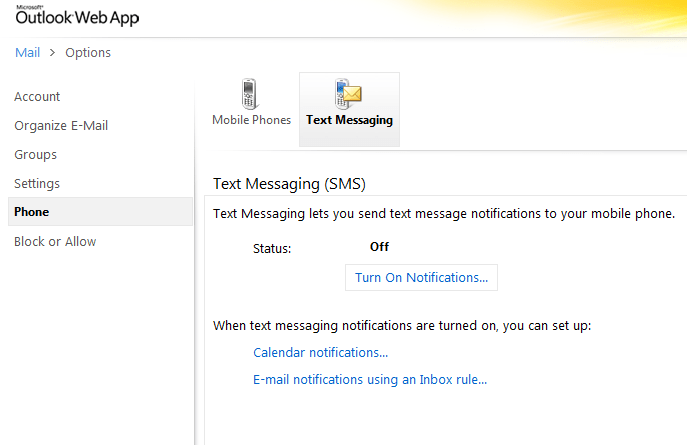Open E-mail notifications using an Inbox rule
The image size is (687, 445).
370,380
